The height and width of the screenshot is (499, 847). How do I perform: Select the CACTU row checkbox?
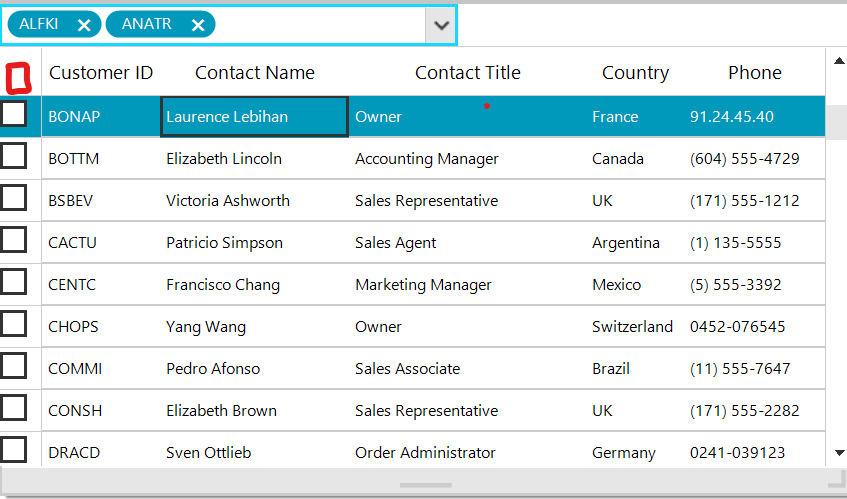coord(14,241)
